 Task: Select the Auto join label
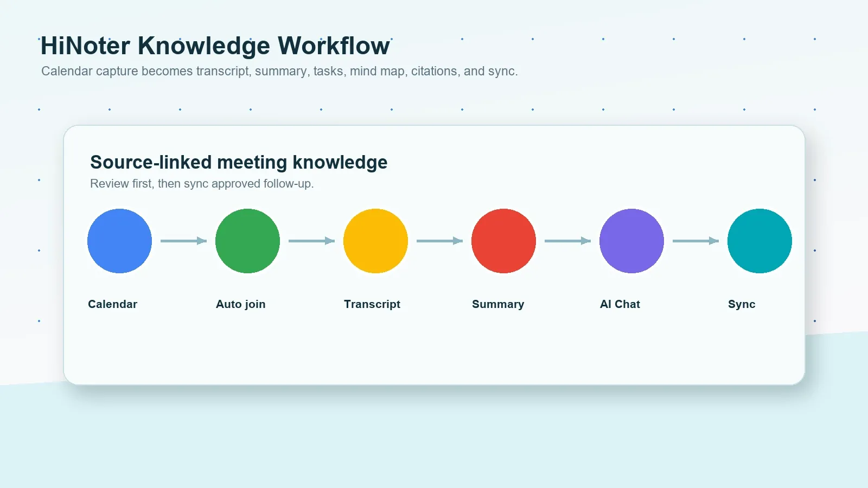241,304
